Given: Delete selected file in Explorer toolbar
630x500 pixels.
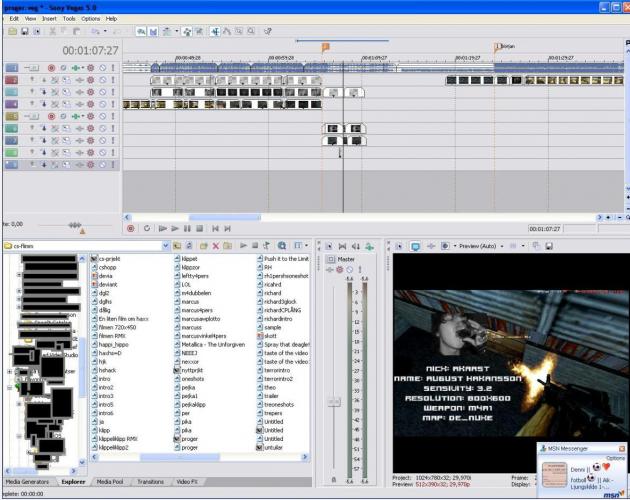Looking at the screenshot, I should (215, 245).
